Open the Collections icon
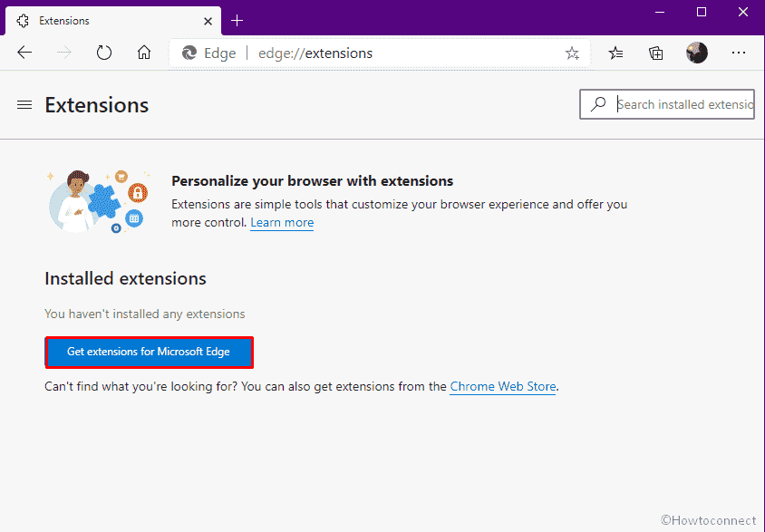The height and width of the screenshot is (532, 765). pos(655,53)
